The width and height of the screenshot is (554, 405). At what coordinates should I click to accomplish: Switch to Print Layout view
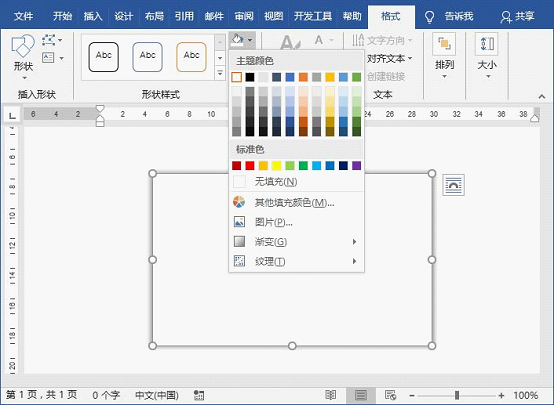[x=360, y=395]
